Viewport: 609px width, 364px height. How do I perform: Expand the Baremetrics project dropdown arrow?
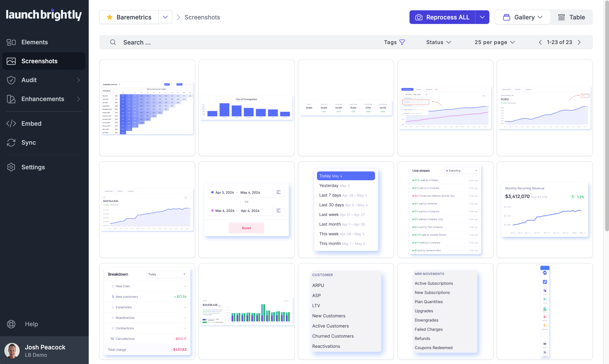click(165, 17)
